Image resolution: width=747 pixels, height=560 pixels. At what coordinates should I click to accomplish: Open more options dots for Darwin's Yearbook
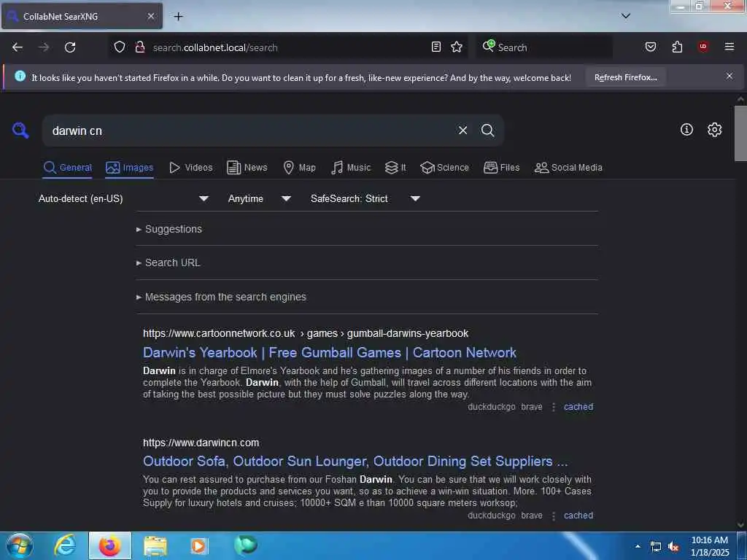[554, 407]
